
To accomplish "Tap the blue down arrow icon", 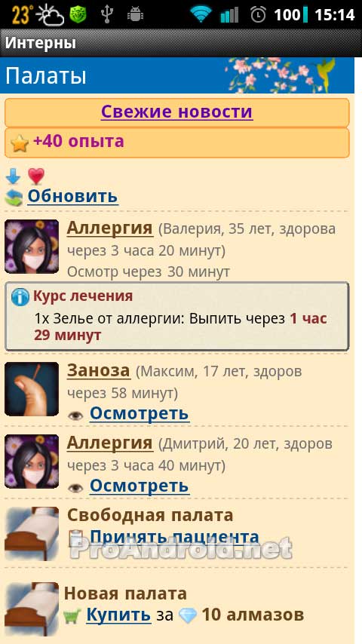I will (x=13, y=176).
